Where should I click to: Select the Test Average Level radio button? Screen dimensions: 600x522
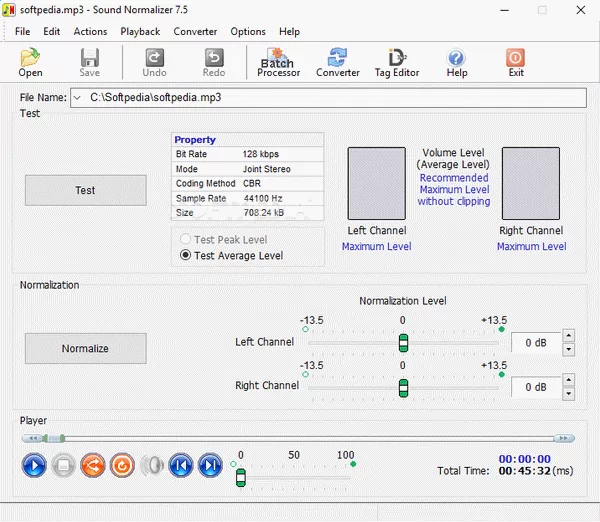tap(185, 255)
